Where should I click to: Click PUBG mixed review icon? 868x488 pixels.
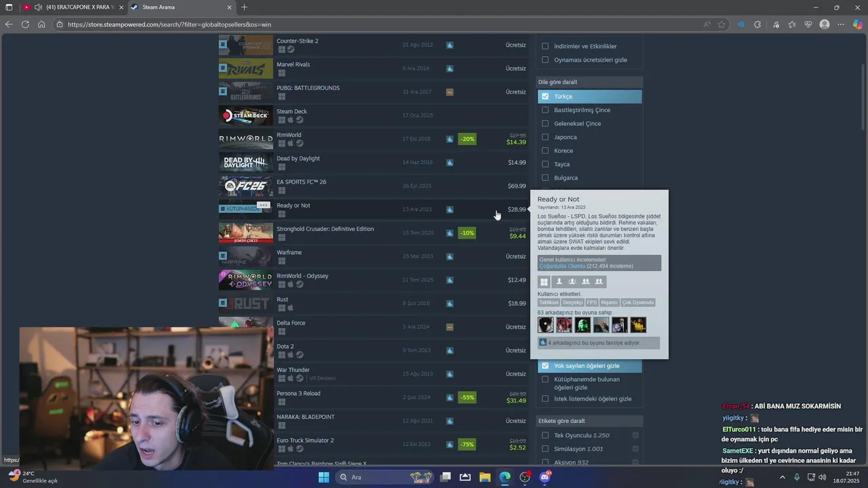pos(450,92)
